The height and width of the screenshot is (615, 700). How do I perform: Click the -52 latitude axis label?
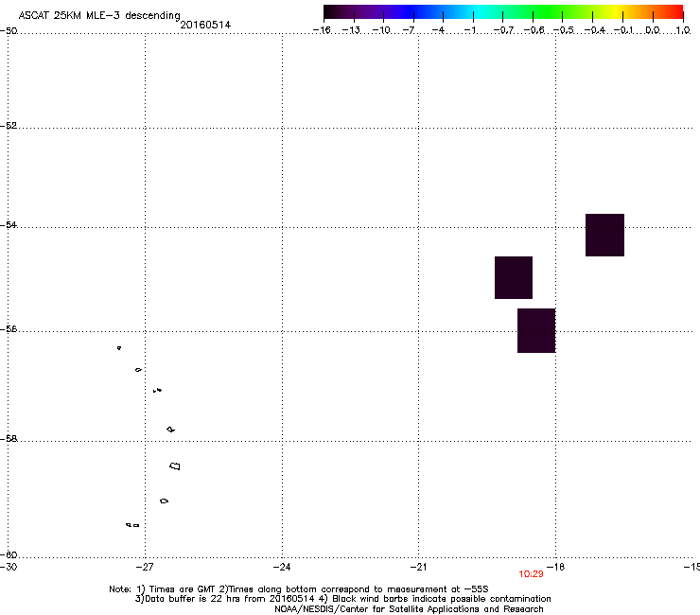click(x=9, y=126)
